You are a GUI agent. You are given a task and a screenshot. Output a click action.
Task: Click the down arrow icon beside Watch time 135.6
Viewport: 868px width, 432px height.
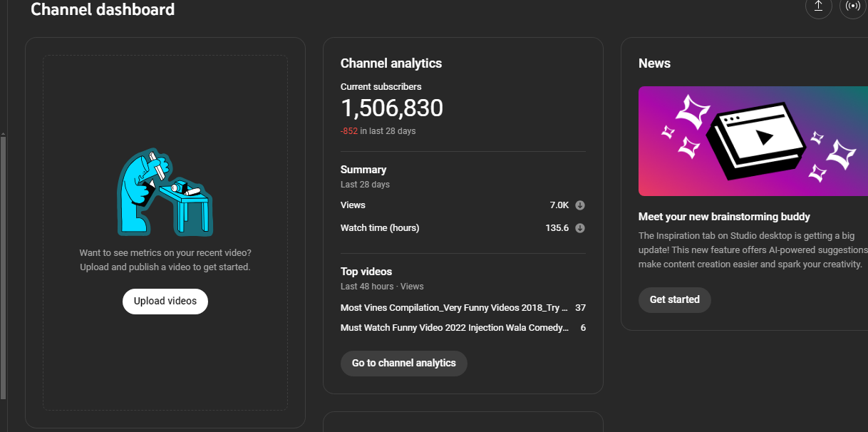[580, 228]
